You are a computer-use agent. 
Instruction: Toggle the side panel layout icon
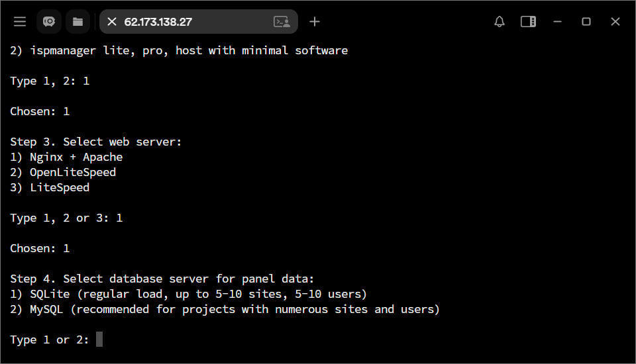point(528,22)
